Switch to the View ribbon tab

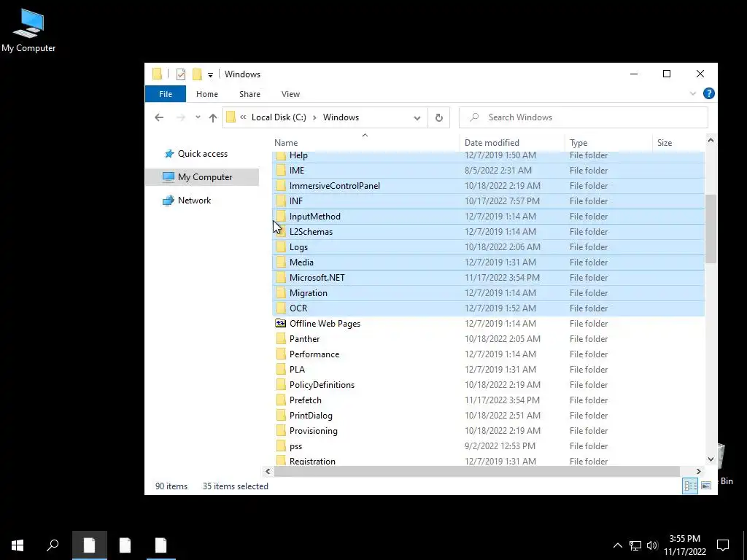point(290,94)
